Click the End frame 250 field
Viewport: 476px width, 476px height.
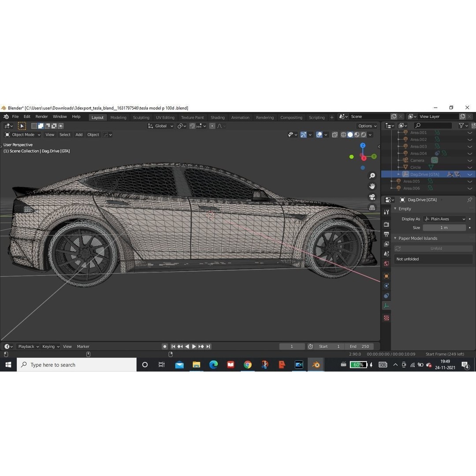tap(360, 346)
